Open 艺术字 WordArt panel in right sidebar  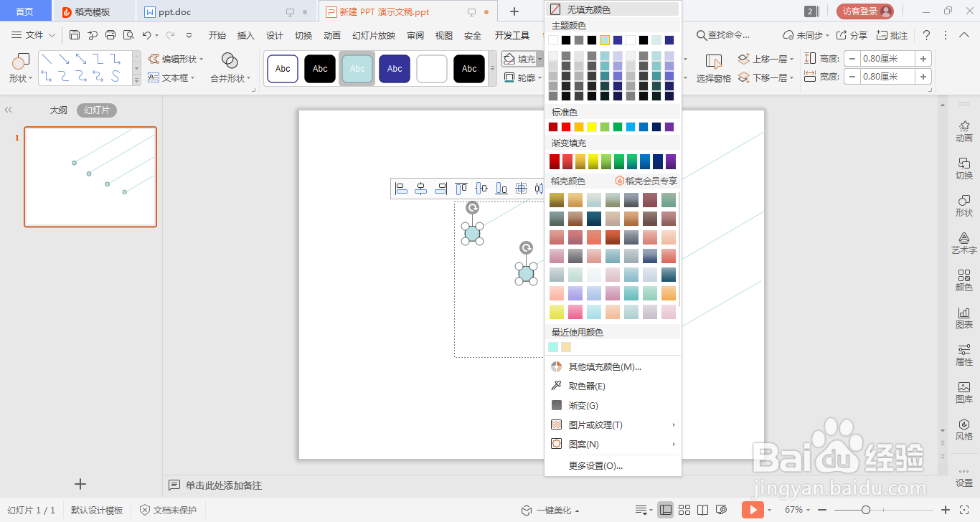pos(964,243)
